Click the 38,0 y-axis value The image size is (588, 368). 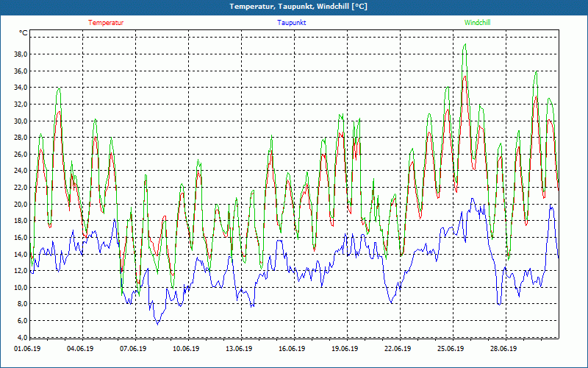[21, 54]
